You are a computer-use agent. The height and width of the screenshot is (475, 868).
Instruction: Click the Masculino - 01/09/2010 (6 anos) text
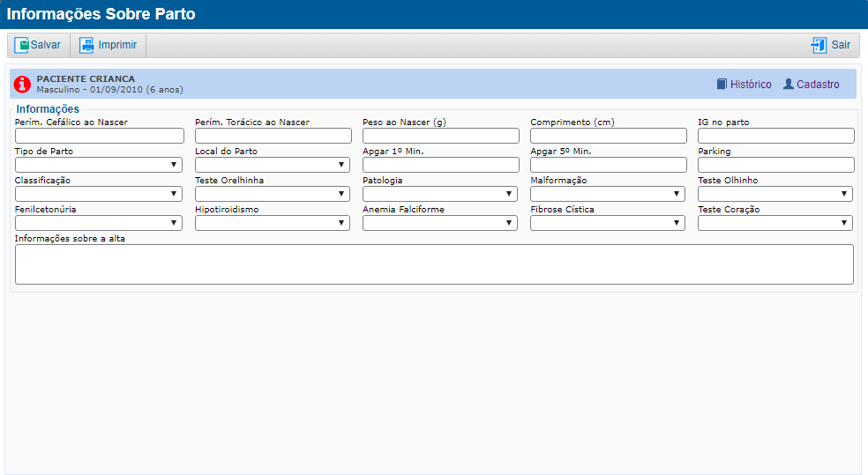(109, 90)
